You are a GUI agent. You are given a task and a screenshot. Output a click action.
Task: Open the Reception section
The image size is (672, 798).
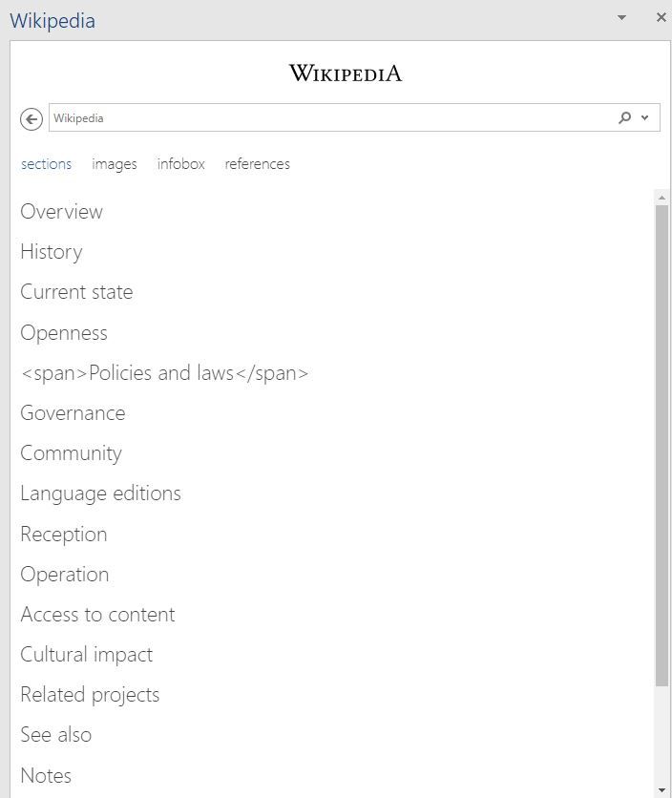[64, 535]
